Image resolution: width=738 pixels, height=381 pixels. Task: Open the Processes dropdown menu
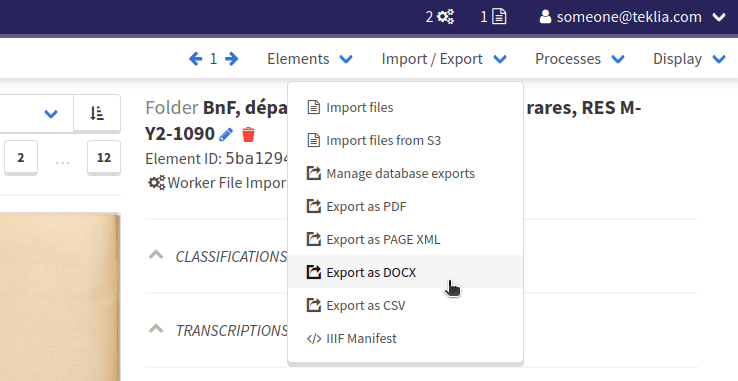pyautogui.click(x=579, y=59)
